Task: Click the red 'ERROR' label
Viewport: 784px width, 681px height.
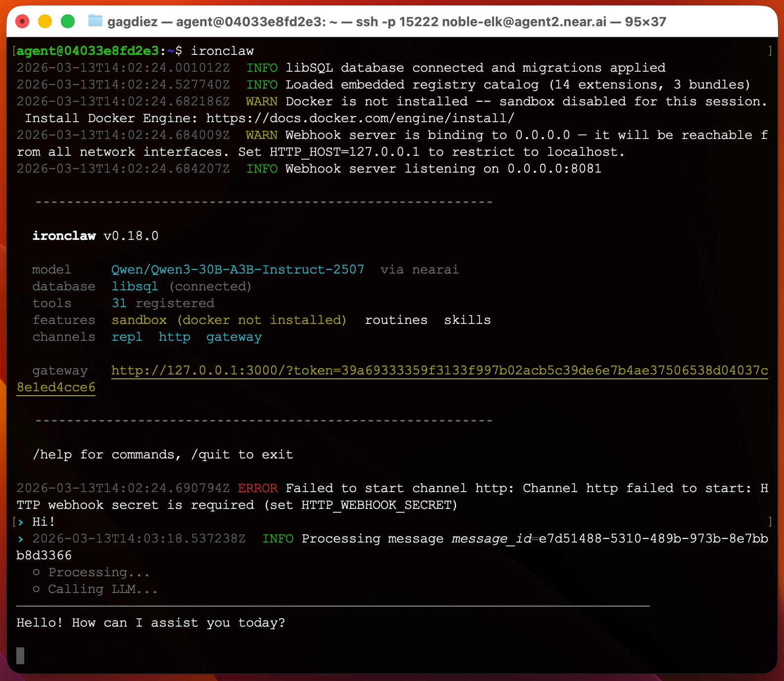Action: point(258,488)
